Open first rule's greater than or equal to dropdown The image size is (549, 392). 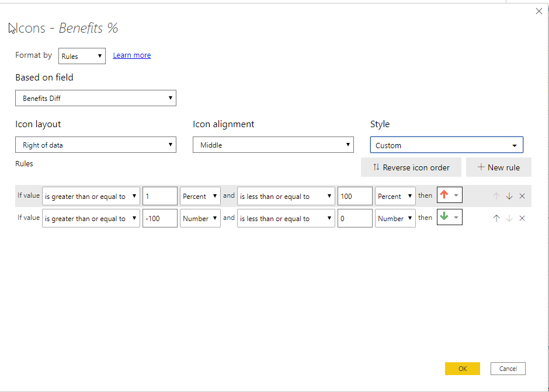(91, 196)
